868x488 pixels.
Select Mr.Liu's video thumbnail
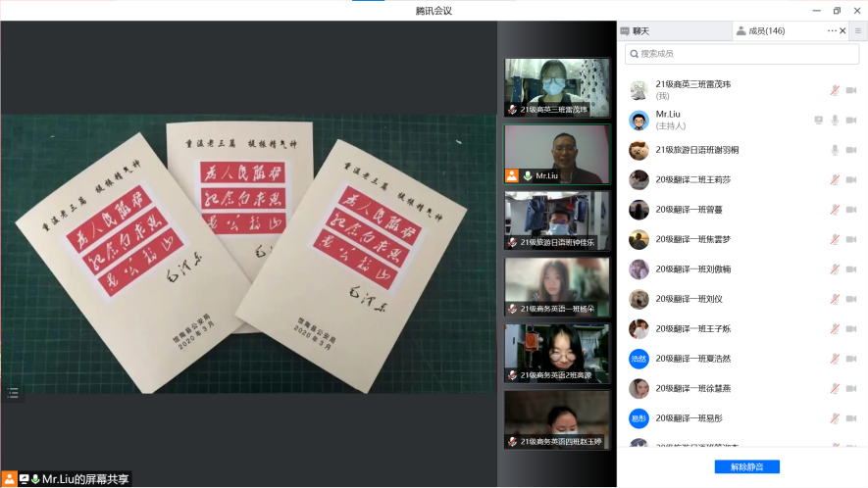556,154
